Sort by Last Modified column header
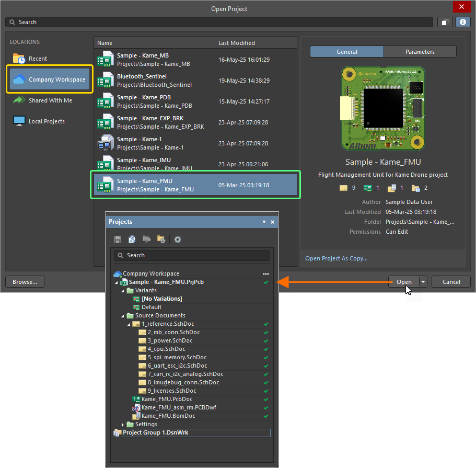The width and height of the screenshot is (476, 468). 256,43
